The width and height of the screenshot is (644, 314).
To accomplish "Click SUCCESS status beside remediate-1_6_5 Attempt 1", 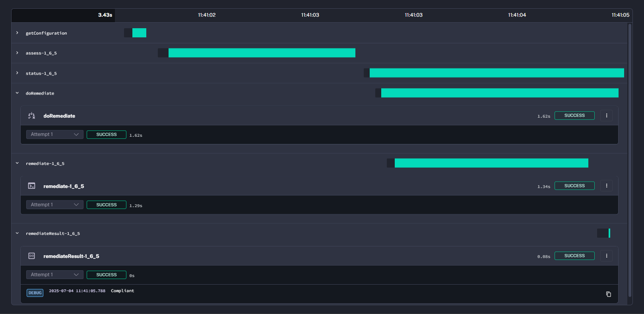I will pos(106,205).
